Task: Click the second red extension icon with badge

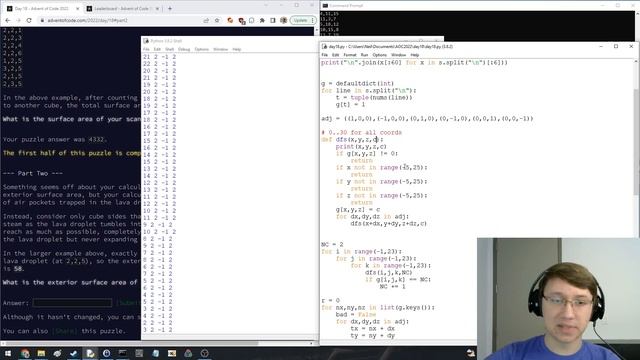Action: [241, 21]
